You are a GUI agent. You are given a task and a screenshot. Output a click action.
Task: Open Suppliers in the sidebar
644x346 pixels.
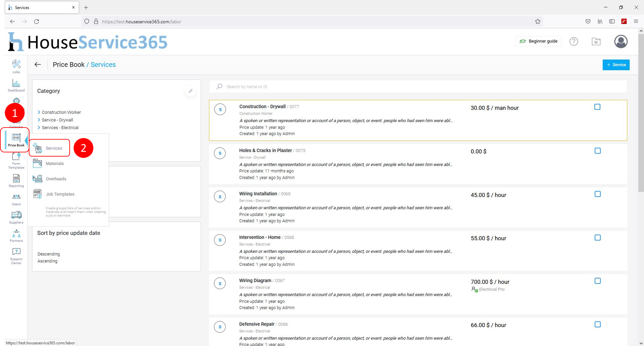16,218
